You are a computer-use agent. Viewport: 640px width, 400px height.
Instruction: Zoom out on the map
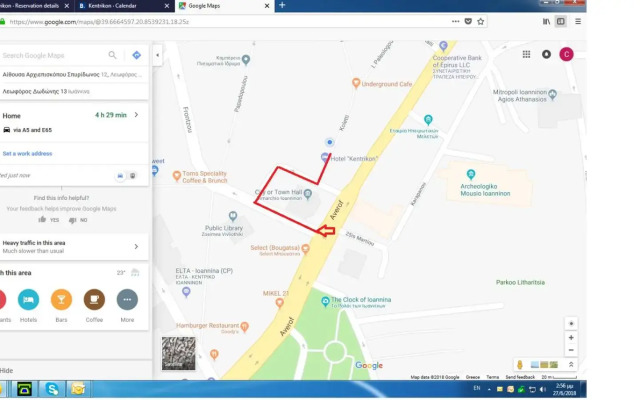click(571, 350)
